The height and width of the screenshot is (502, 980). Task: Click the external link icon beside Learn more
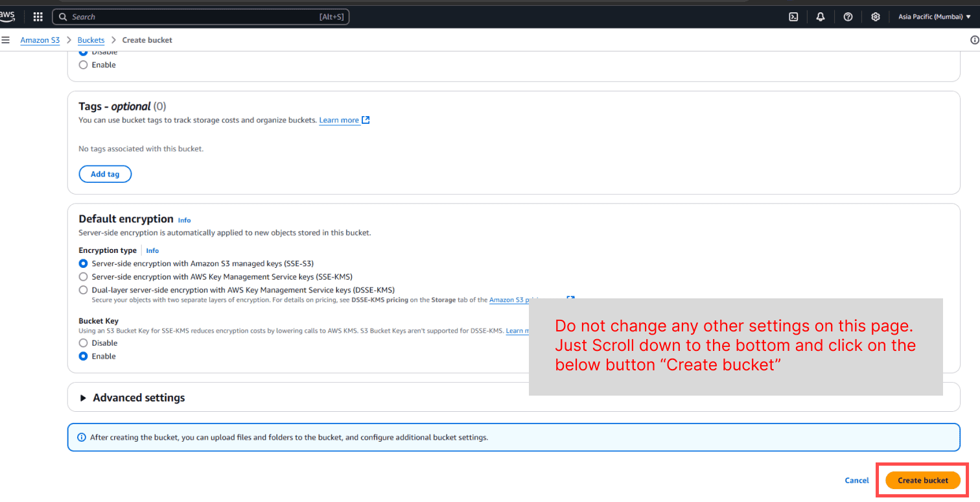[x=366, y=119]
